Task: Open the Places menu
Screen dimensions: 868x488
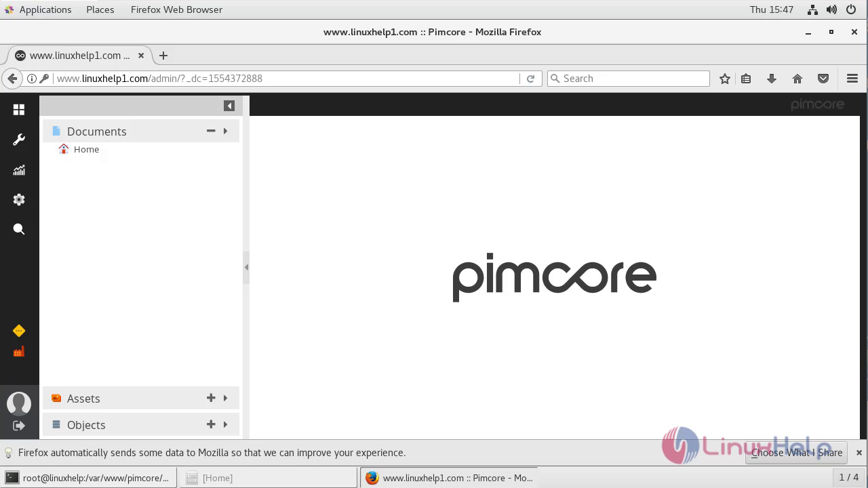Action: coord(100,9)
